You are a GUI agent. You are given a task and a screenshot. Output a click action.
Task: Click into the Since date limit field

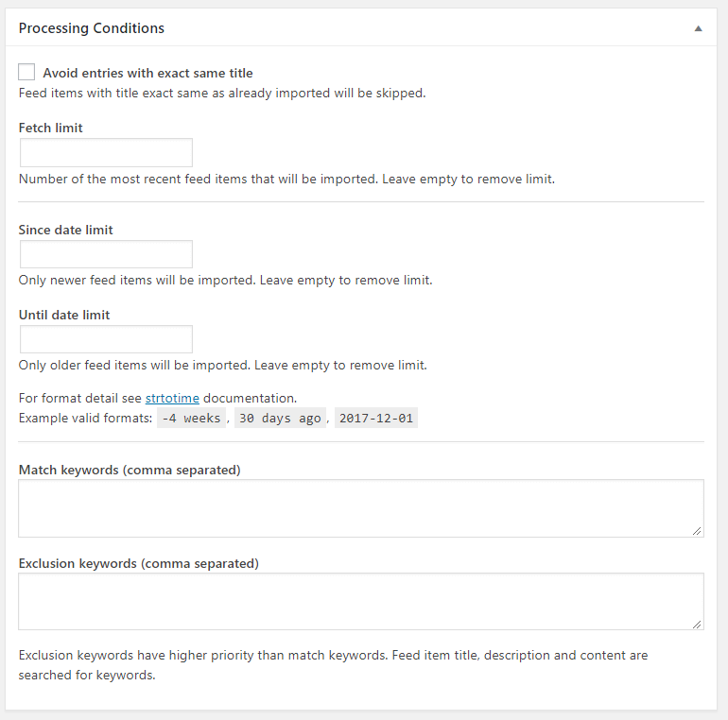[x=106, y=254]
